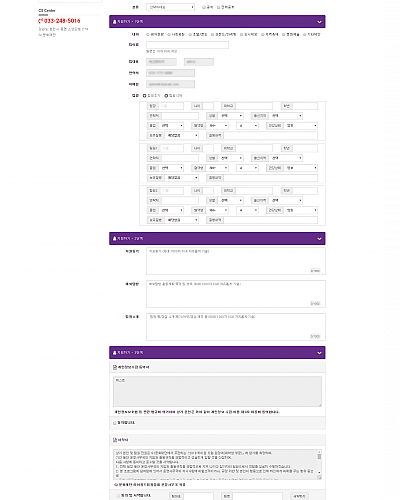This screenshot has height=500, width=400.
Task: Click the person icon in the third purple header
Action: click(x=115, y=353)
